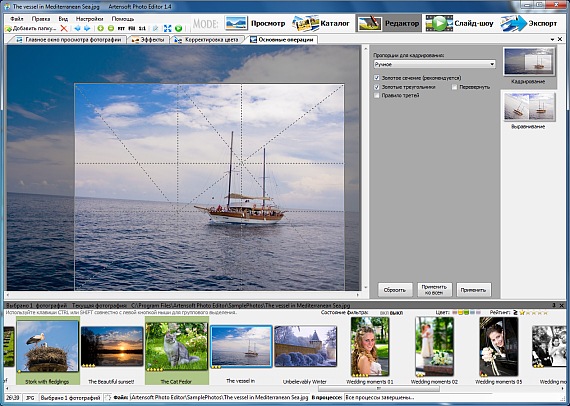Switch to the Эффекты tab

pyautogui.click(x=148, y=40)
